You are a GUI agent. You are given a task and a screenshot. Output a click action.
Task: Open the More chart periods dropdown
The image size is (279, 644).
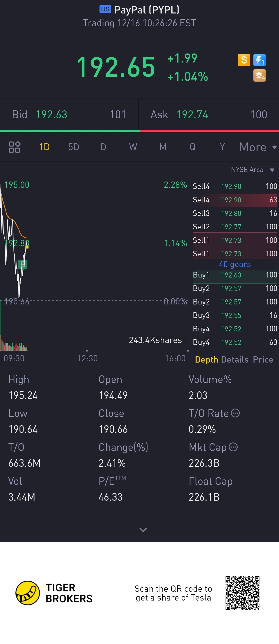coord(258,147)
